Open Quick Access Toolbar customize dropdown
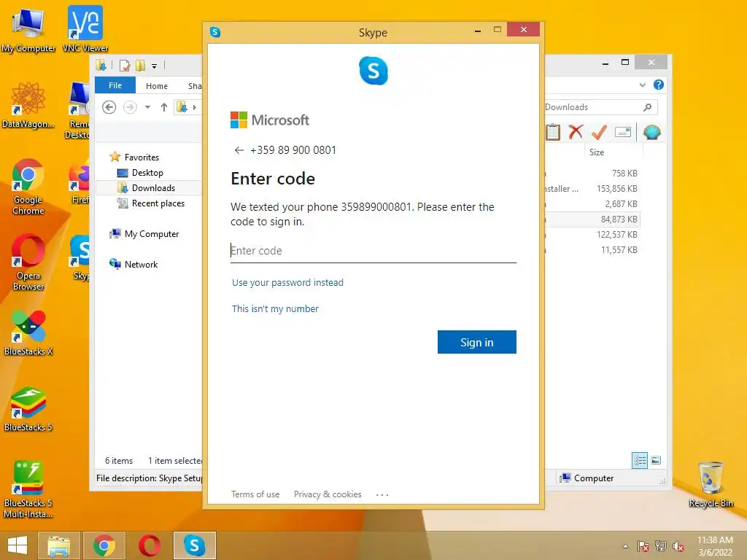The image size is (747, 560). pyautogui.click(x=155, y=66)
